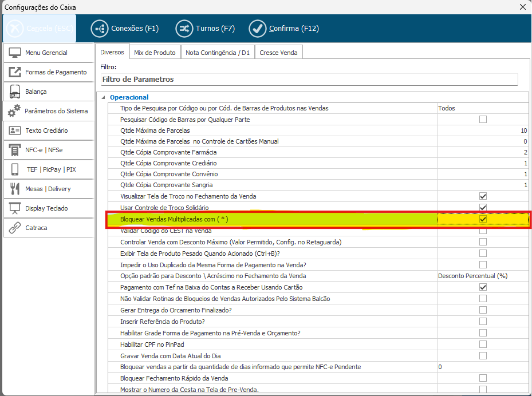The width and height of the screenshot is (532, 396).
Task: Switch to the Mix de Produto tab
Action: pyautogui.click(x=155, y=53)
